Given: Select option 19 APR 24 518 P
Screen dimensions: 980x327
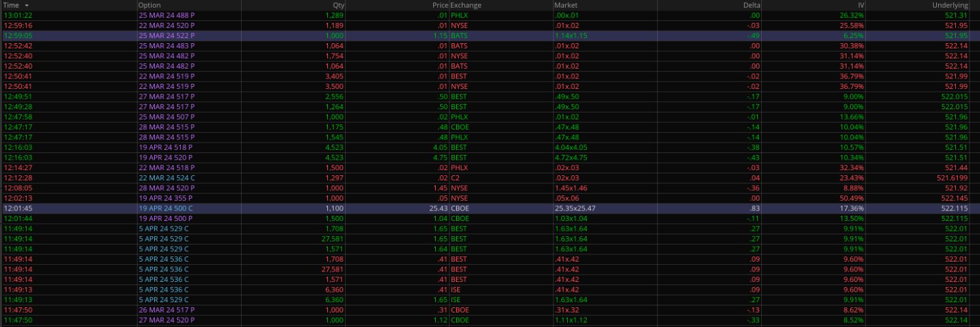Looking at the screenshot, I should (165, 147).
